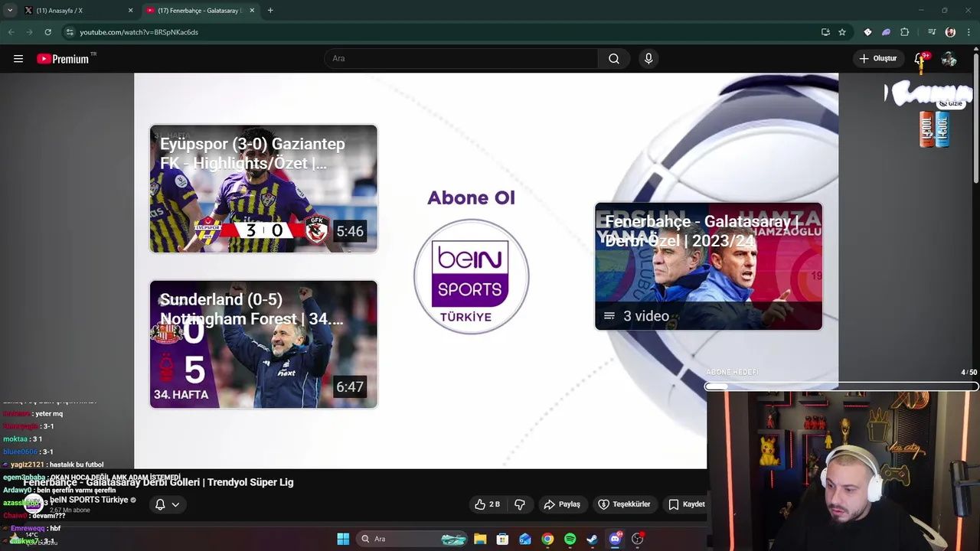Open YouTube notifications bell
The height and width of the screenshot is (551, 980).
920,59
